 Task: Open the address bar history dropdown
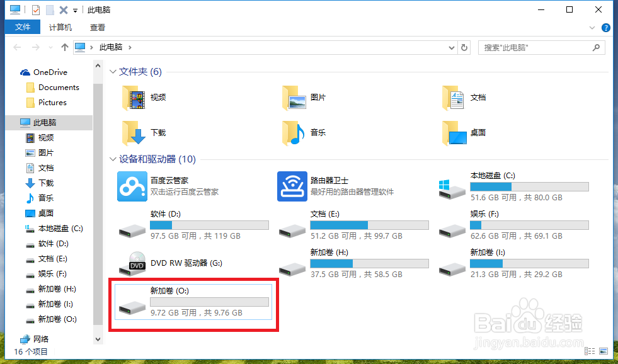(452, 48)
